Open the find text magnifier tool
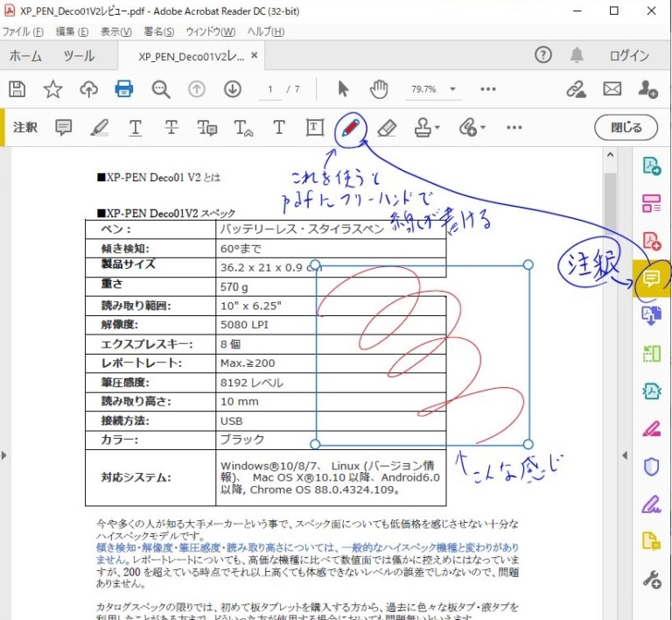Image resolution: width=672 pixels, height=620 pixels. tap(161, 89)
